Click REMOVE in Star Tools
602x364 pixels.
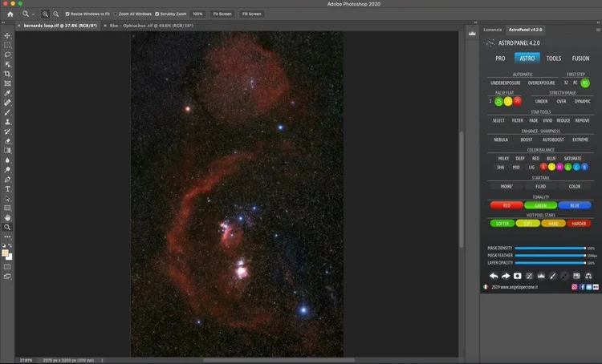(x=582, y=120)
